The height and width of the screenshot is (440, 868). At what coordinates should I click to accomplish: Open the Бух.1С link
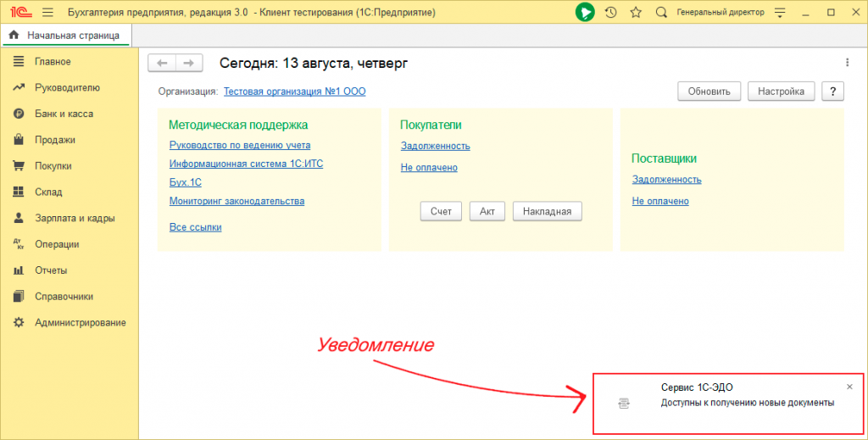click(186, 182)
